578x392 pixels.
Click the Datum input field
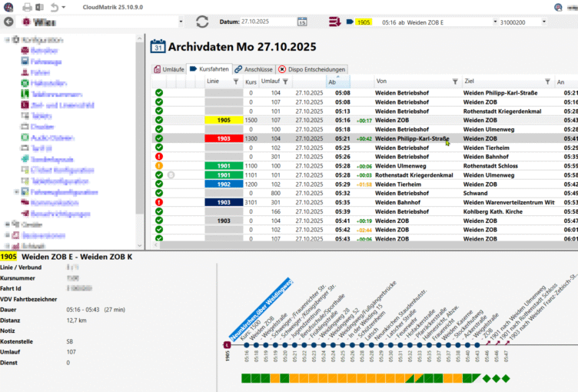pyautogui.click(x=267, y=22)
